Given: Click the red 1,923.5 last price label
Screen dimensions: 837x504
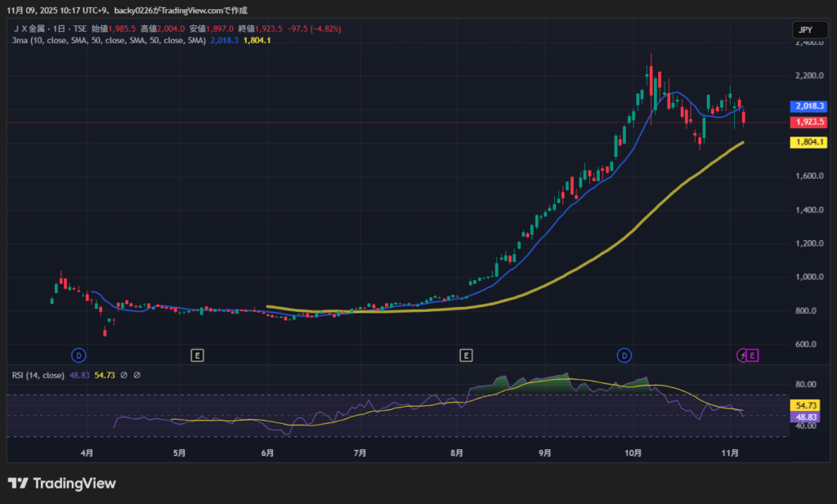Looking at the screenshot, I should pyautogui.click(x=808, y=123).
